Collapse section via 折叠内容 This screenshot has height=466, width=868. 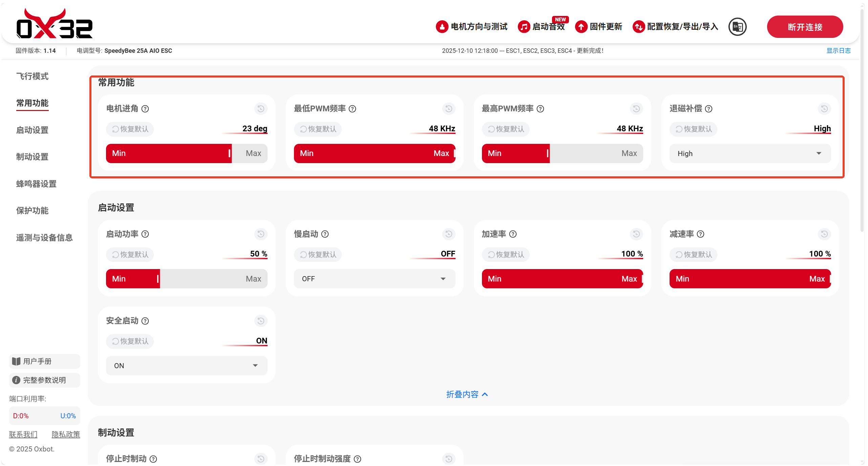tap(467, 394)
